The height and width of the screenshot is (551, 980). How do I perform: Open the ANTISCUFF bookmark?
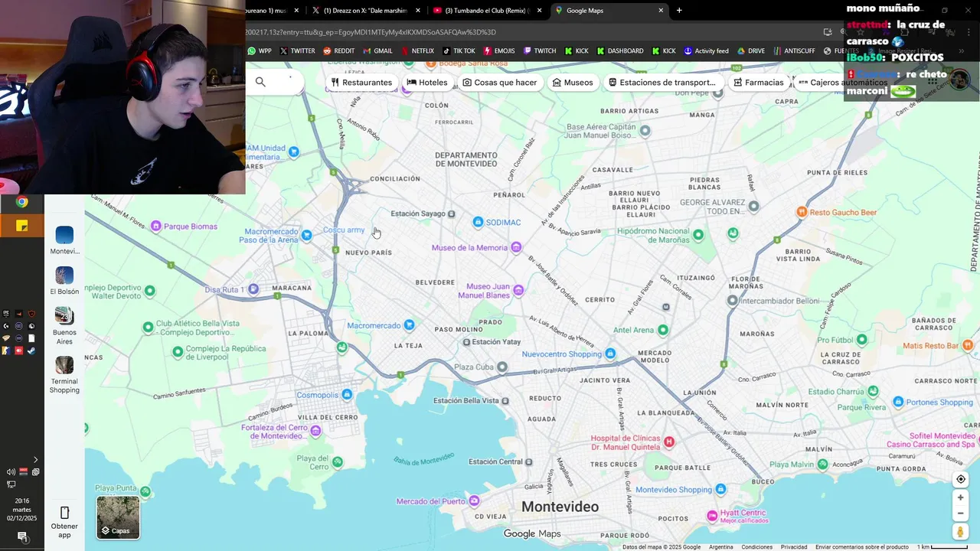click(794, 51)
